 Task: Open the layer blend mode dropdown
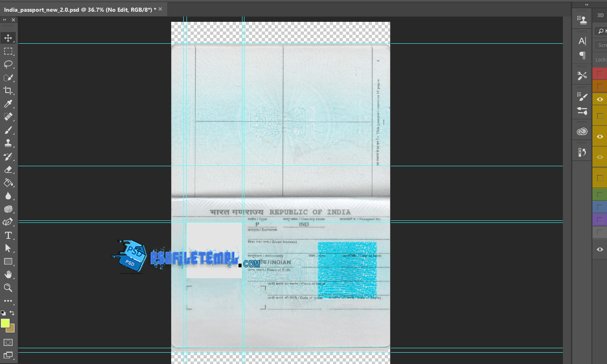(601, 45)
